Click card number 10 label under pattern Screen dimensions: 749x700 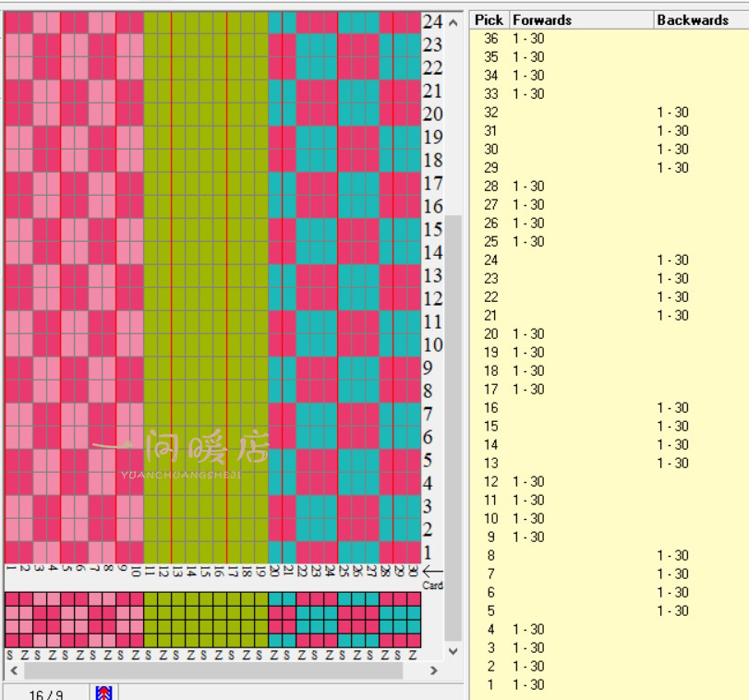click(x=136, y=571)
